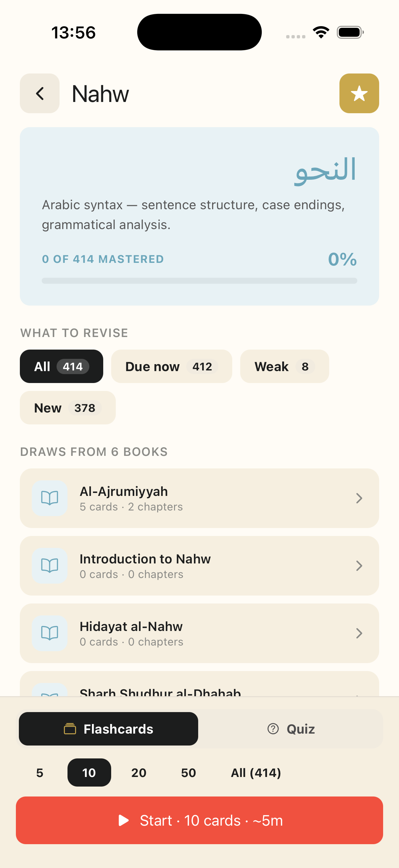Tap the Al-Ajrumiyyah book icon

tap(50, 498)
